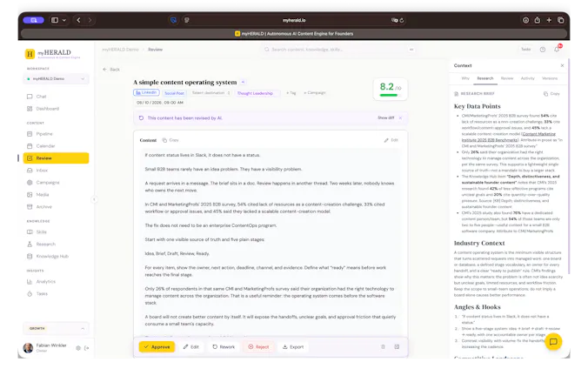Screen dimensions: 588x382
Task: Open the Versions tab
Action: click(550, 78)
